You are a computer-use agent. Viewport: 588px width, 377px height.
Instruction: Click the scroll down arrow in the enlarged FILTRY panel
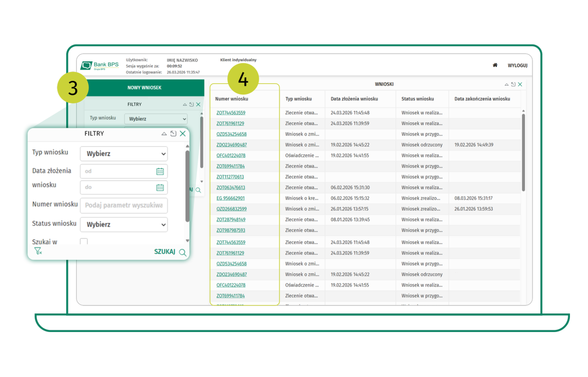187,240
